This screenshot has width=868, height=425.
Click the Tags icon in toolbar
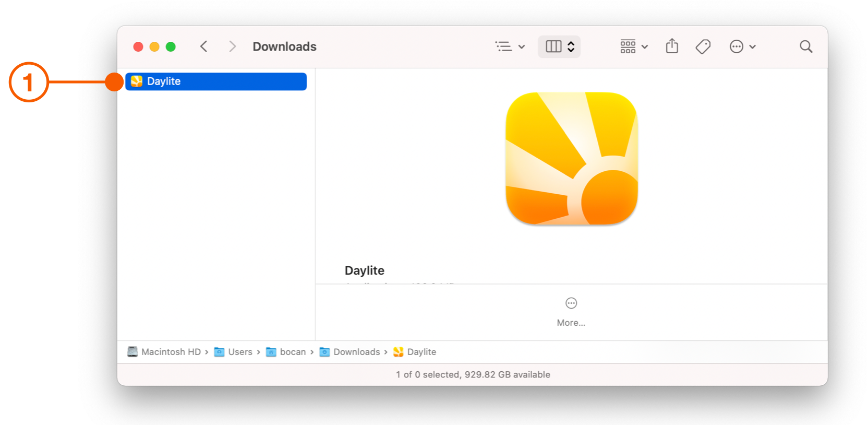(703, 46)
